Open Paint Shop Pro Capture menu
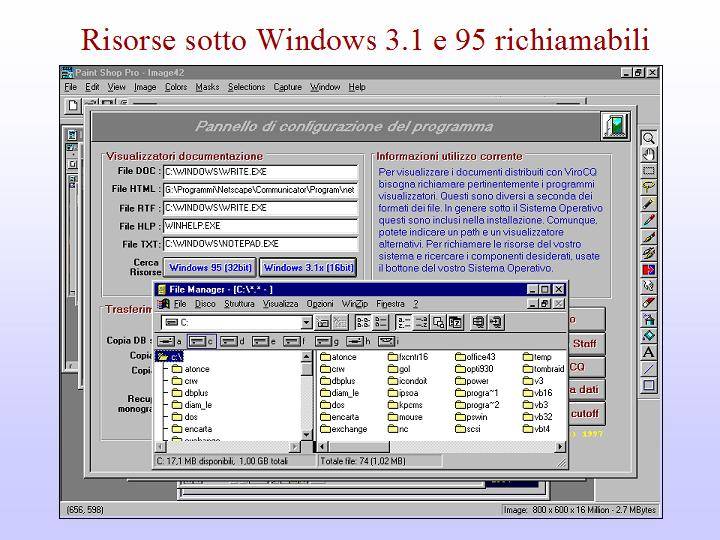 click(x=287, y=87)
